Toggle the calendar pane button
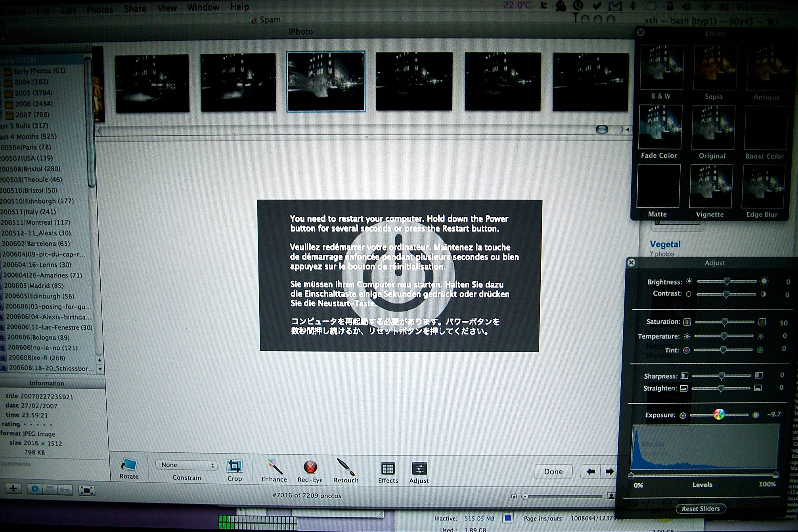The width and height of the screenshot is (798, 532). pos(50,490)
